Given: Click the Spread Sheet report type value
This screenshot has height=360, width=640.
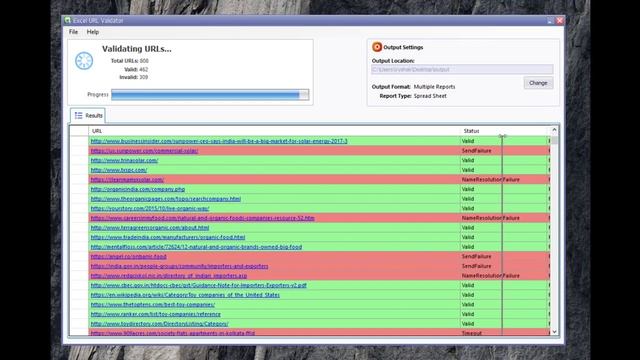Looking at the screenshot, I should pos(430,96).
